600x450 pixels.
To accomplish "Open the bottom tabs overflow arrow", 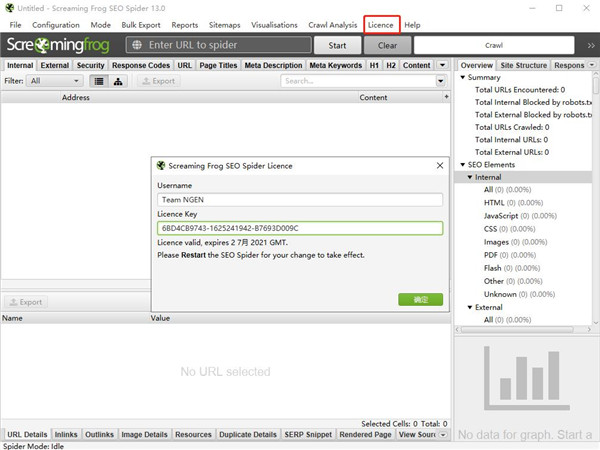I will coord(443,435).
